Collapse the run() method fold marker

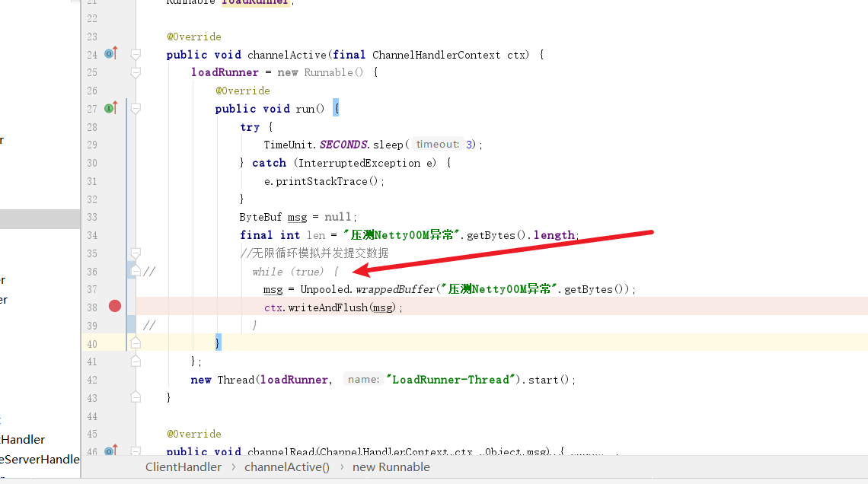pyautogui.click(x=136, y=109)
